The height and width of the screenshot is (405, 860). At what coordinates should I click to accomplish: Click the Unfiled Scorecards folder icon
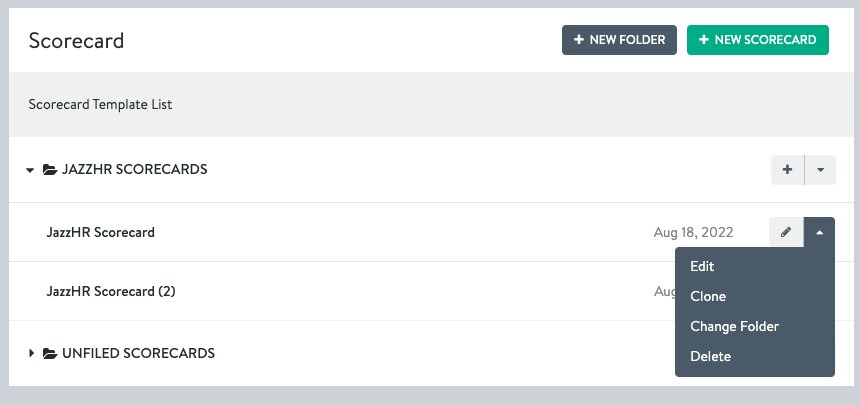(x=50, y=353)
